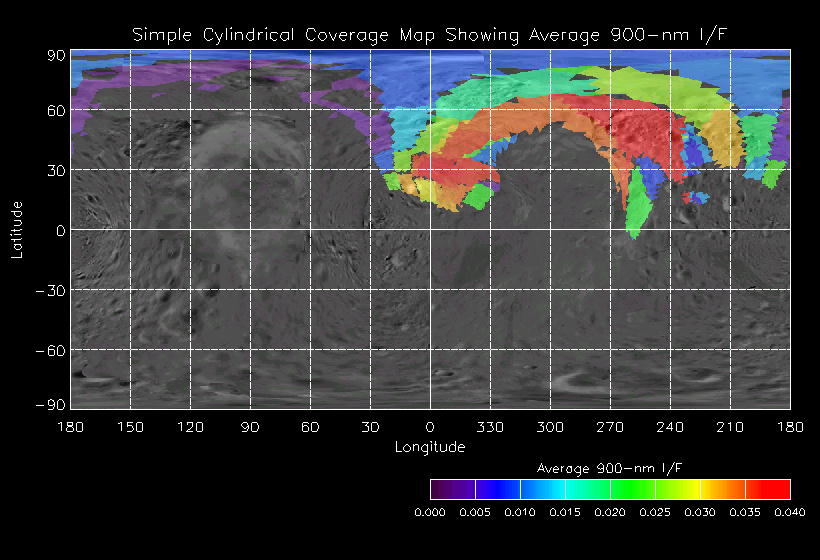Click longitude tick label 90
Viewport: 820px width, 560px height.
point(250,427)
